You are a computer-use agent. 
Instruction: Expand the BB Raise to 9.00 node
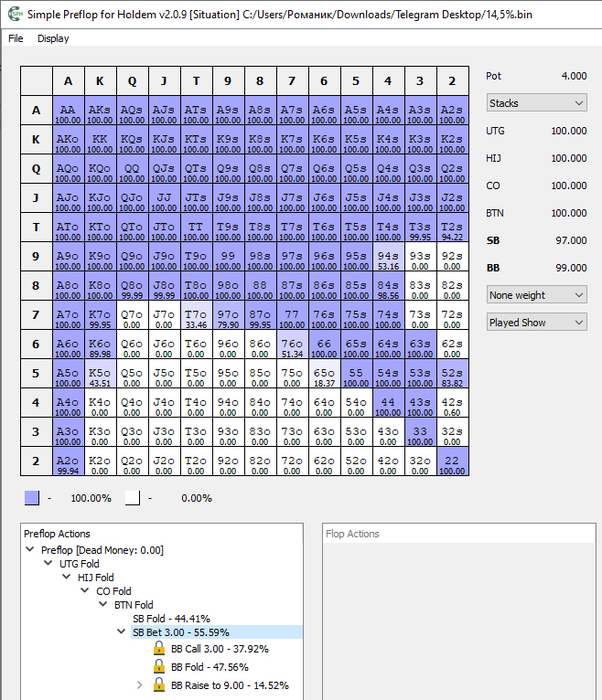pos(139,685)
